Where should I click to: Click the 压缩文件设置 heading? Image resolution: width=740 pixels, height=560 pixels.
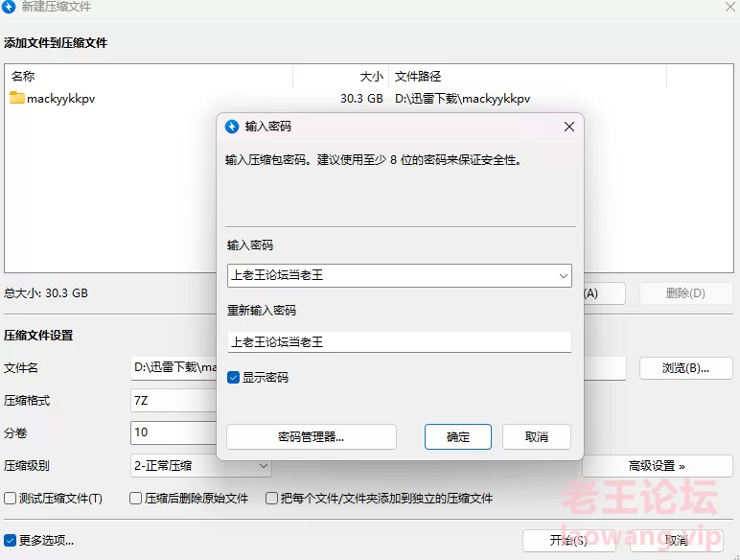pos(38,336)
